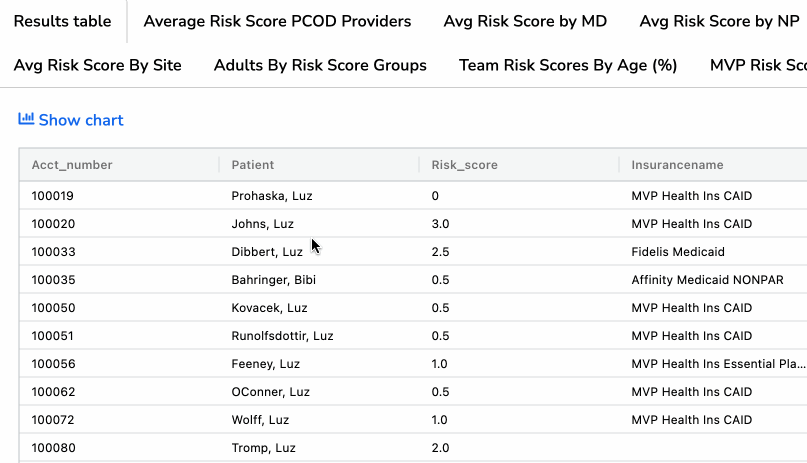Open Team Risk Scores By Age (%) tab
Viewport: 807px width, 463px height.
coord(568,65)
